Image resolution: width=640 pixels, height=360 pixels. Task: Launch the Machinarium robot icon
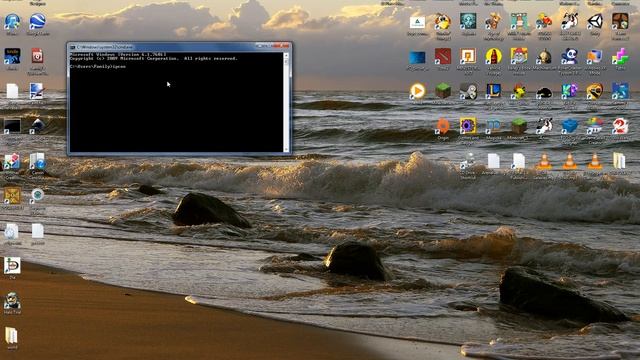[544, 56]
